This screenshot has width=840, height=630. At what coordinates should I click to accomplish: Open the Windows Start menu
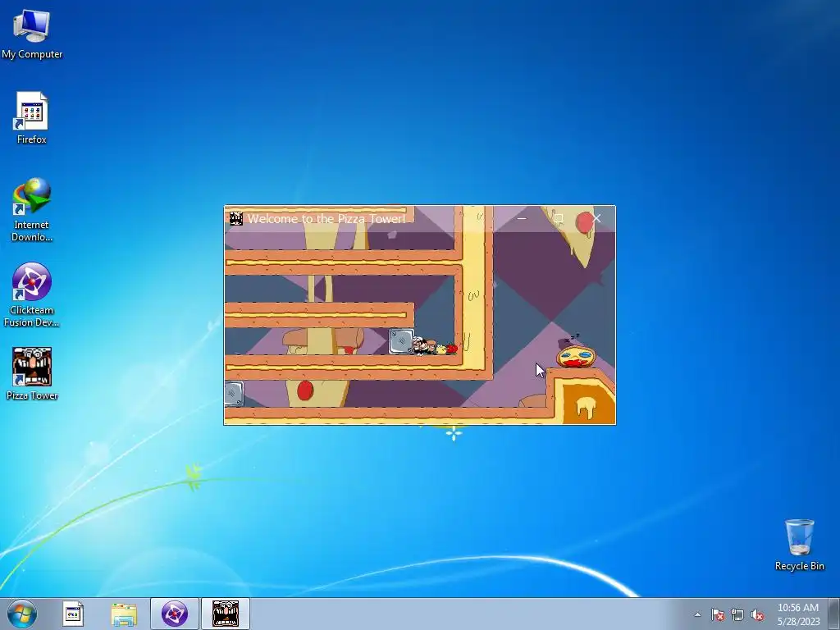(22, 614)
